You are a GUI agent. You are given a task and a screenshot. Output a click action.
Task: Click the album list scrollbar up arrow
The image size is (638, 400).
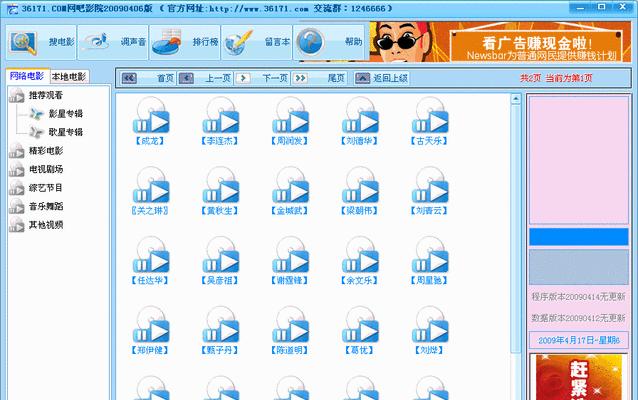(516, 99)
